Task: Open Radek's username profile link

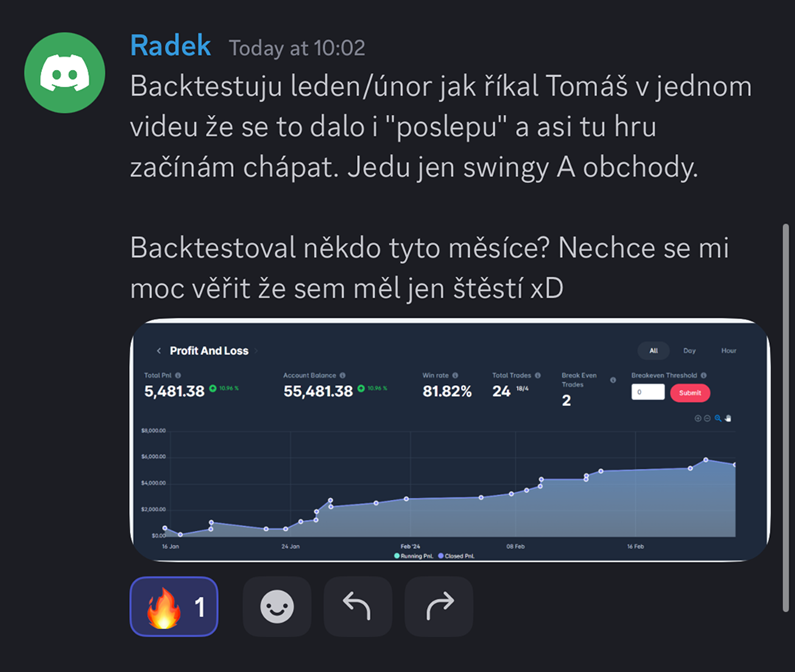Action: tap(170, 46)
